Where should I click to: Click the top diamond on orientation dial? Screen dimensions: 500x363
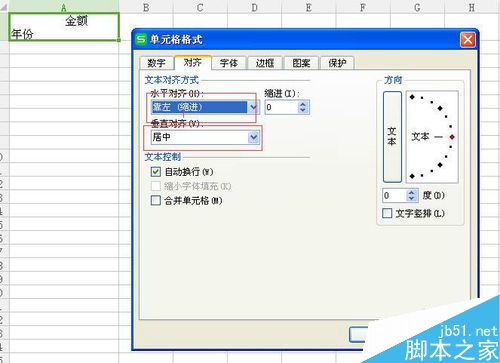click(412, 97)
